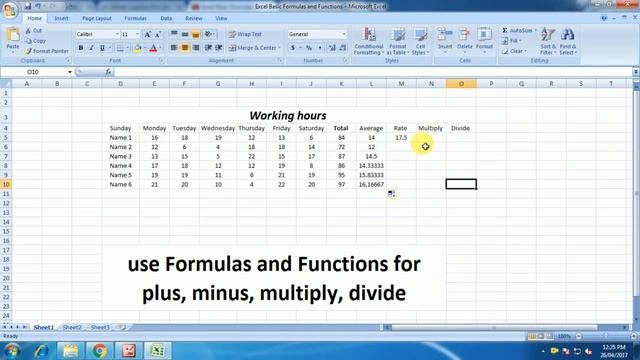Click in the formula bar input
The width and height of the screenshot is (640, 360).
click(373, 72)
